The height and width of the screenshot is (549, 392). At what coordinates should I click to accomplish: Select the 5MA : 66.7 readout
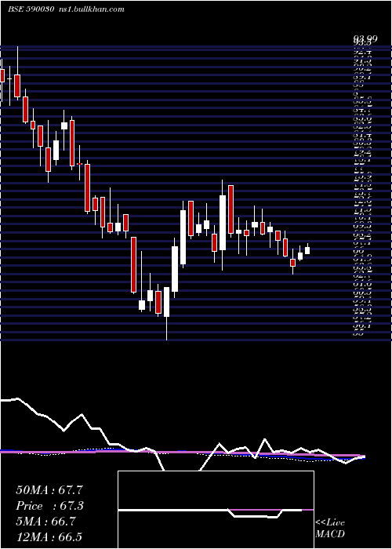45,522
